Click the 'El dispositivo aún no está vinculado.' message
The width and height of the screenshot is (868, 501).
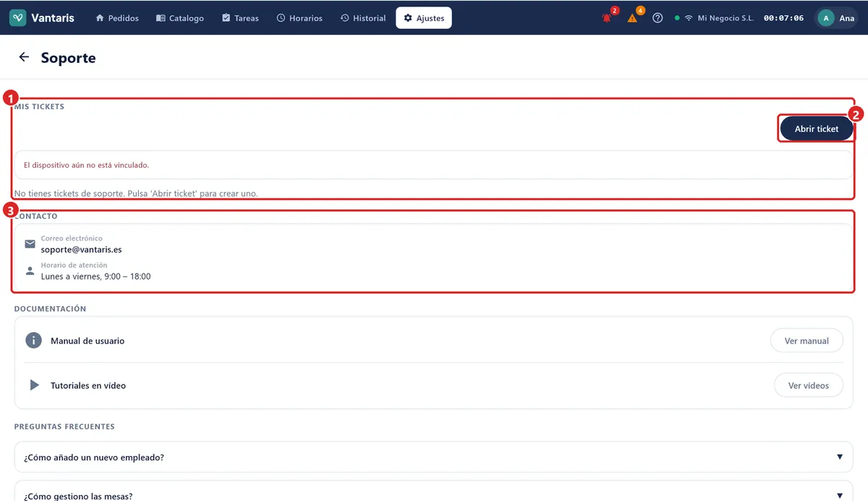(86, 165)
